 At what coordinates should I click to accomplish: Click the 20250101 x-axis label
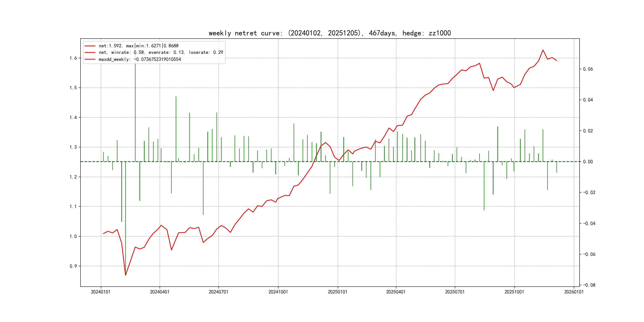point(338,292)
